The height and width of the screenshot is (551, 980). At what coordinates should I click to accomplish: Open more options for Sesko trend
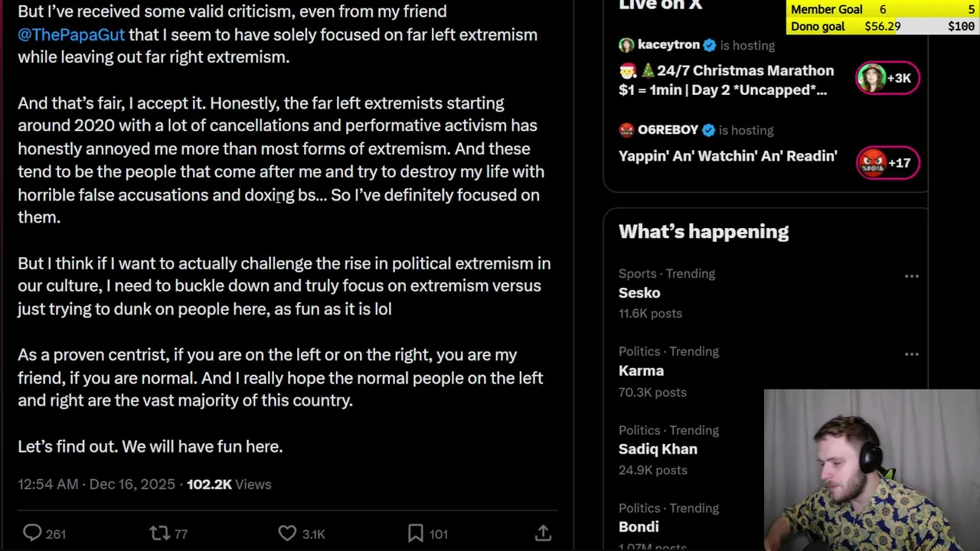pos(911,276)
